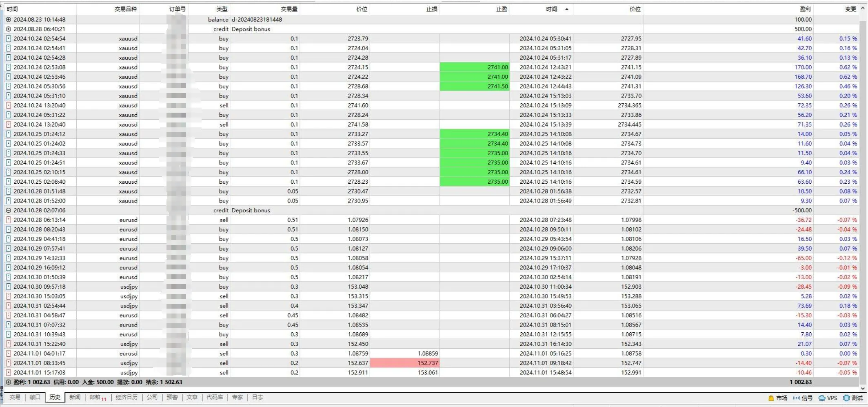
Task: Click sell order icon at 2024.10.28 06:13:14
Action: click(8, 220)
